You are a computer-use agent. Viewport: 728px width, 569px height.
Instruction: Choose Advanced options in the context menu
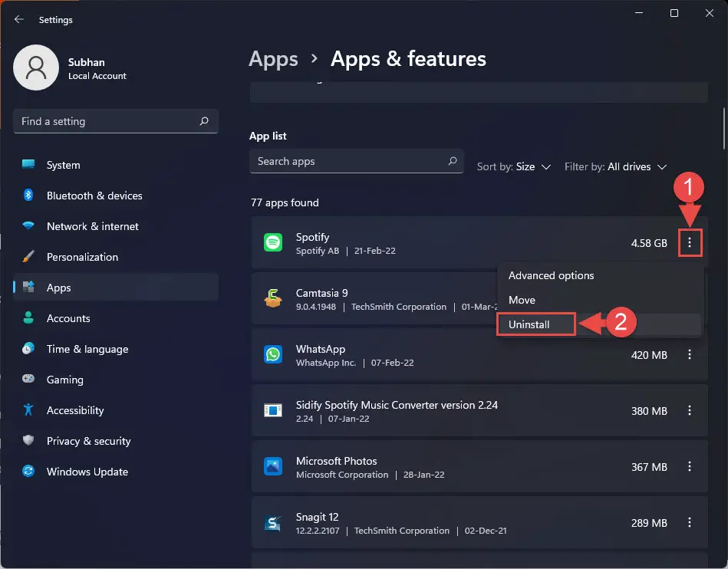pyautogui.click(x=551, y=276)
